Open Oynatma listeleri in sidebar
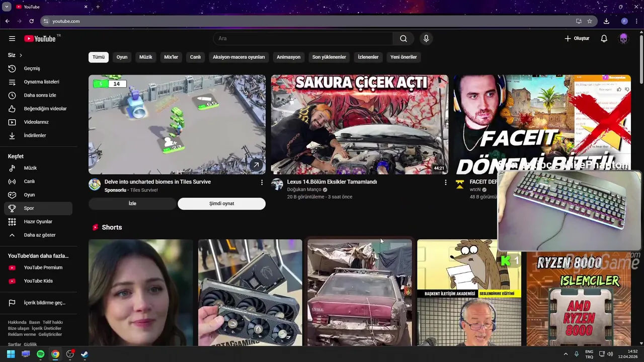 tap(38, 82)
